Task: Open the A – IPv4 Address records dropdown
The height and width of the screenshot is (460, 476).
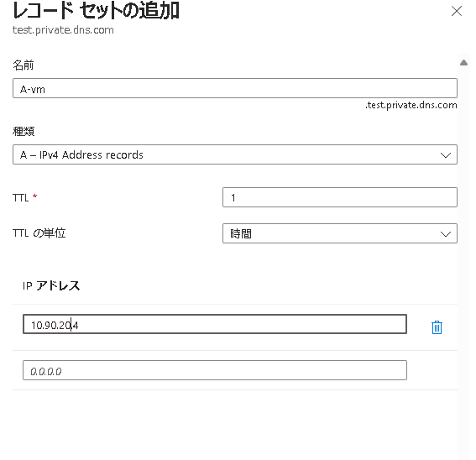Action: click(235, 154)
